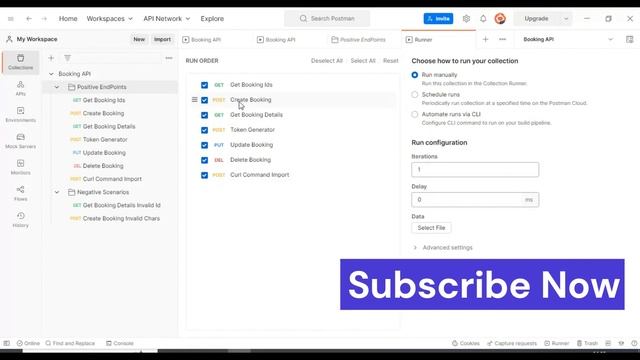Open the environment quick look icon
This screenshot has height=360, width=640.
(629, 40)
